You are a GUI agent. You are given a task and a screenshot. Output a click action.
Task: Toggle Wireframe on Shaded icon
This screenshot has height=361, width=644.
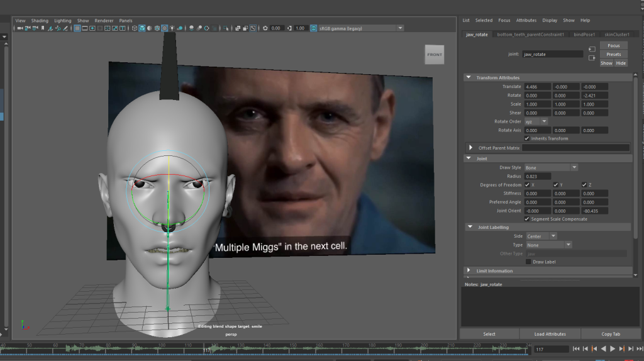coord(157,28)
